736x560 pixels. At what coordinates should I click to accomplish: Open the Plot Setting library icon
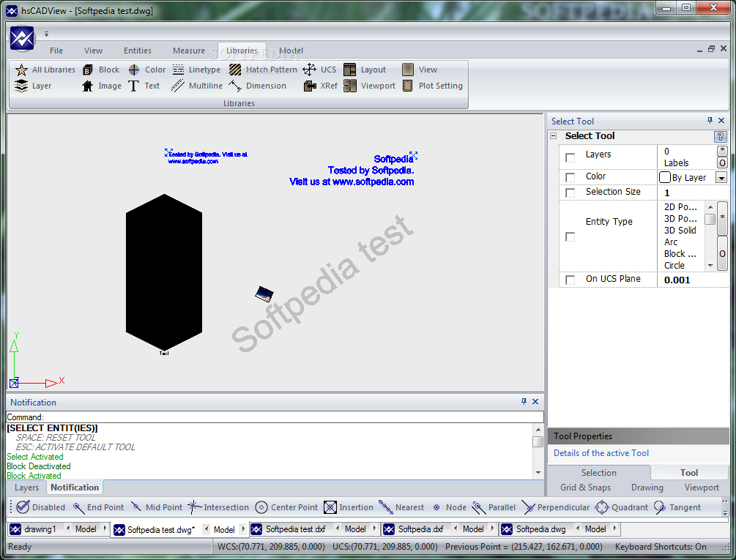408,86
